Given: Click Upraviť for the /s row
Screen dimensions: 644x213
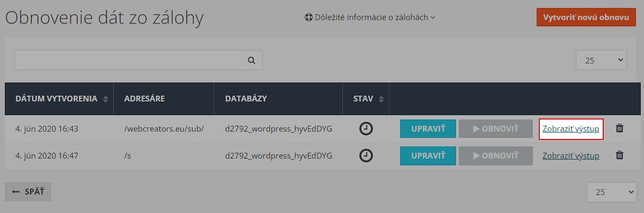Looking at the screenshot, I should click(428, 156).
